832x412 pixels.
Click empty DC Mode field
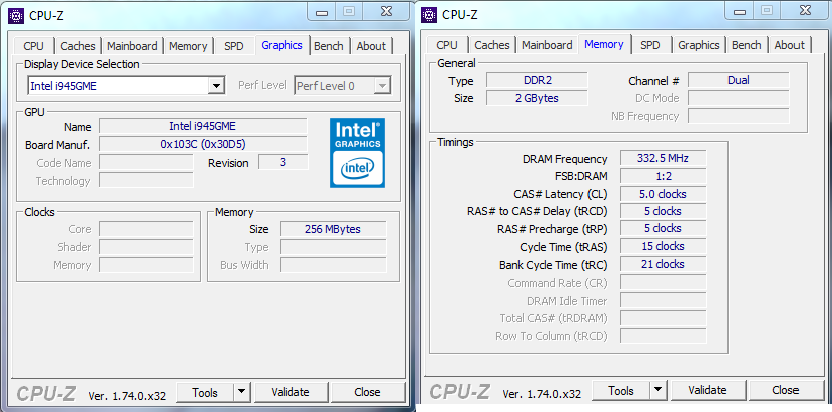[739, 98]
